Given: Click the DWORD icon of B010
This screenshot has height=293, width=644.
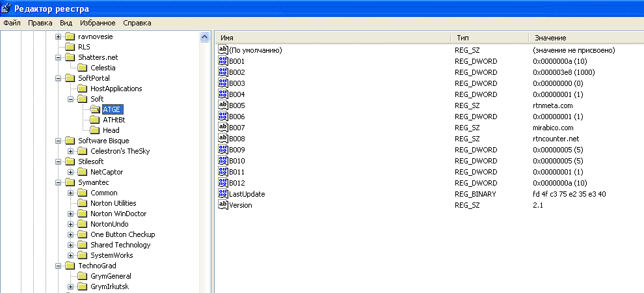Looking at the screenshot, I should 223,161.
